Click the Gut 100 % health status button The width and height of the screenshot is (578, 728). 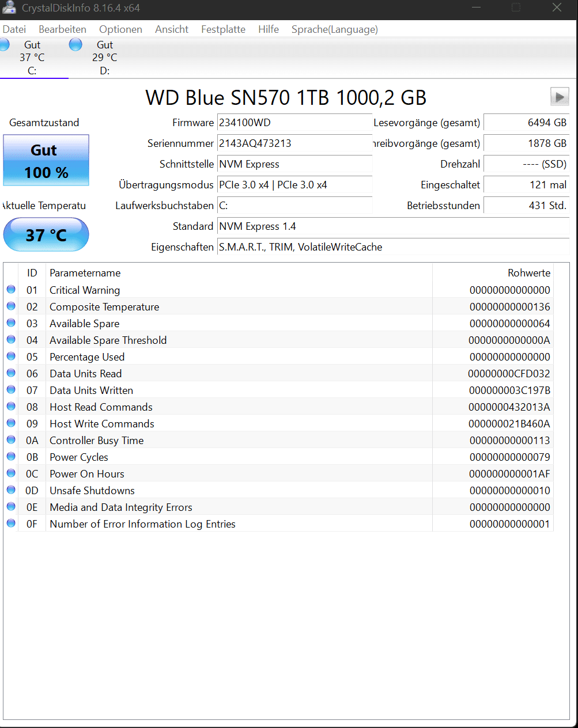[46, 160]
